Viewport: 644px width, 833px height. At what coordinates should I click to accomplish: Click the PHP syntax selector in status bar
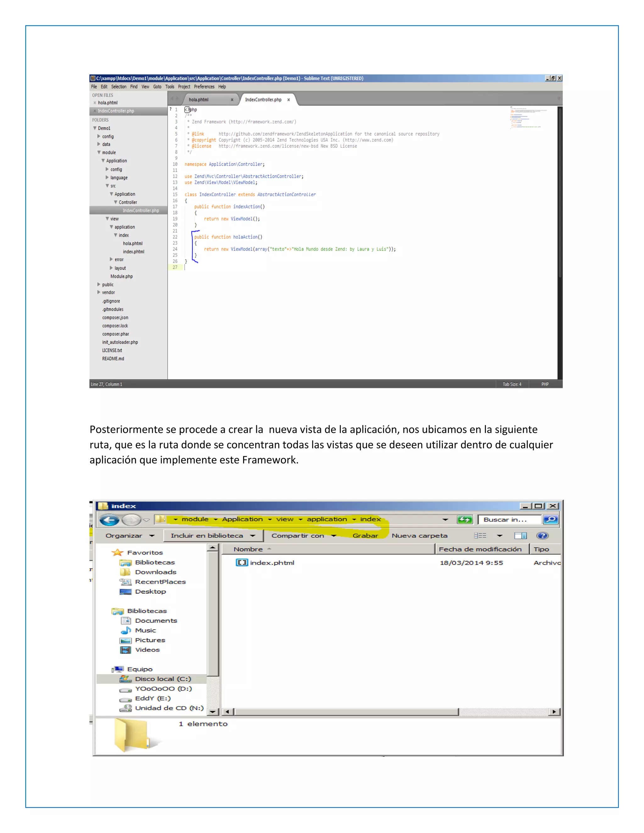pos(545,384)
